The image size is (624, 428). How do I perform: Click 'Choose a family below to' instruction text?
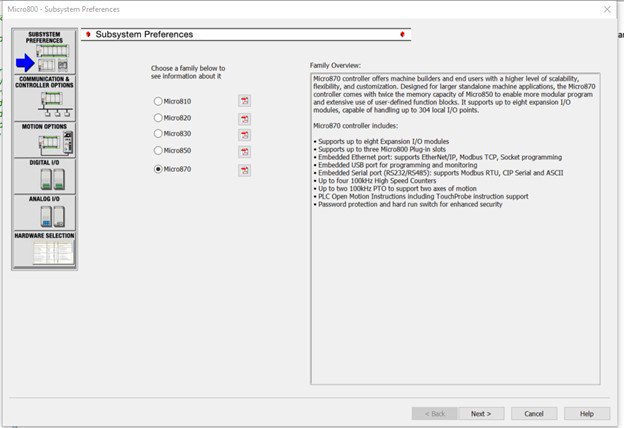coord(188,68)
